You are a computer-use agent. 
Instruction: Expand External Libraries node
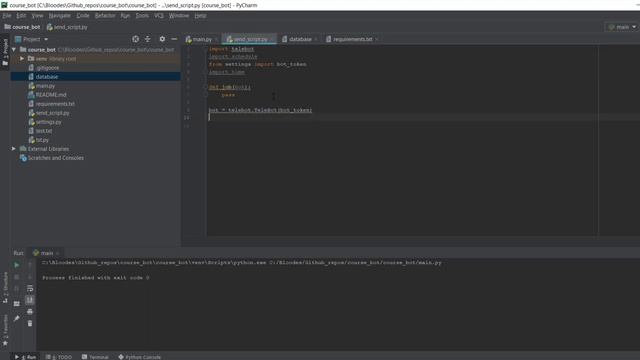point(14,149)
